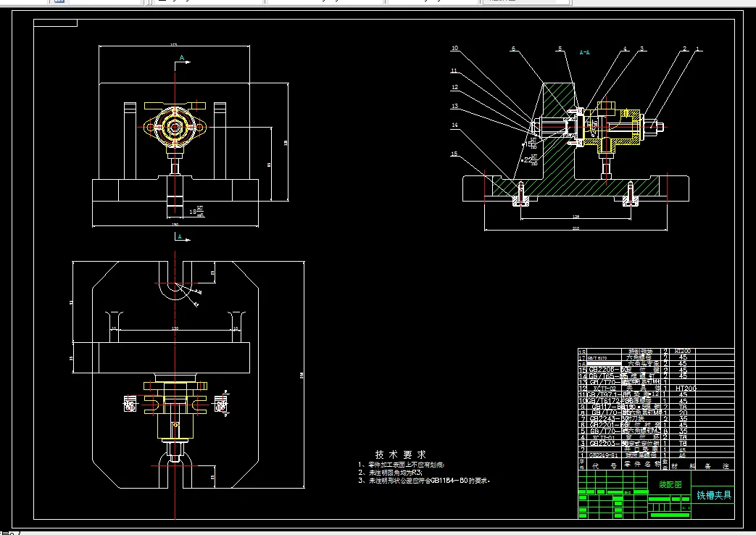Click the GB2249 code in row 1
This screenshot has width=756, height=535.
coord(603,455)
